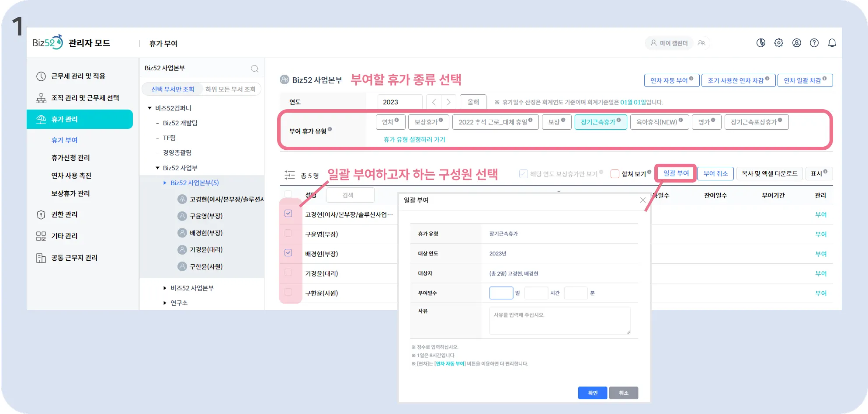The width and height of the screenshot is (868, 414).
Task: Click the avatar icon of 고경현 in tree
Action: [x=182, y=199]
